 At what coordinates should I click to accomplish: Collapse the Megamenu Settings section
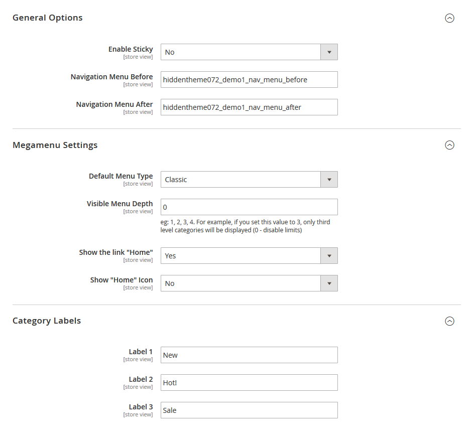point(450,145)
